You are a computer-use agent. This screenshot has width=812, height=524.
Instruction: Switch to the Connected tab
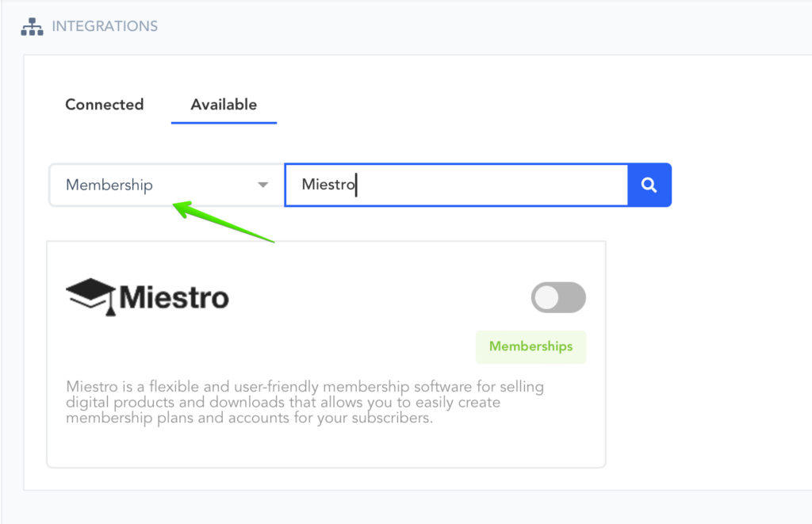[x=104, y=105]
